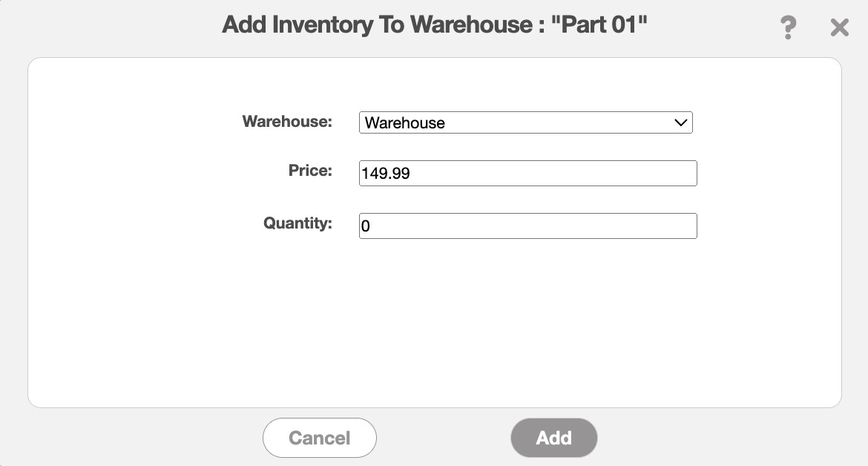The height and width of the screenshot is (466, 868).
Task: Click the 149.99 value in Price
Action: [386, 174]
